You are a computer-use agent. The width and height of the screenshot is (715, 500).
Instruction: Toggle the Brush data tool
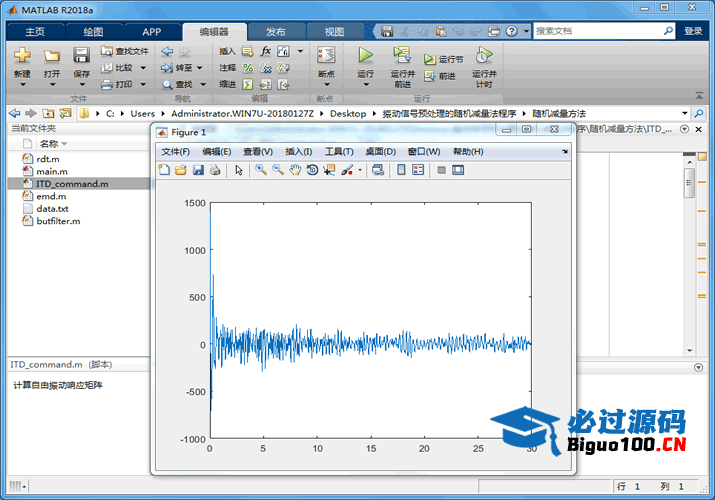pyautogui.click(x=347, y=170)
